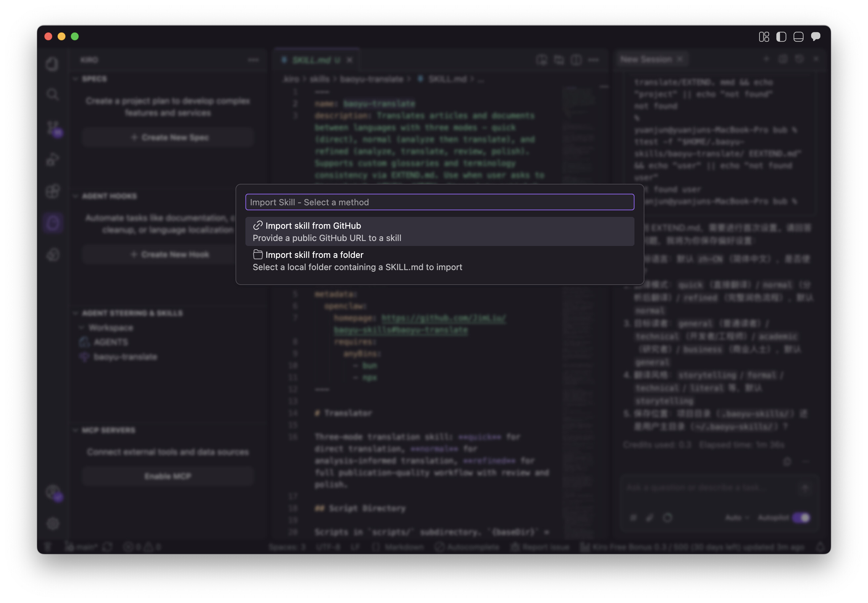
Task: Open the Accounts icon in activity bar
Action: pos(54,493)
